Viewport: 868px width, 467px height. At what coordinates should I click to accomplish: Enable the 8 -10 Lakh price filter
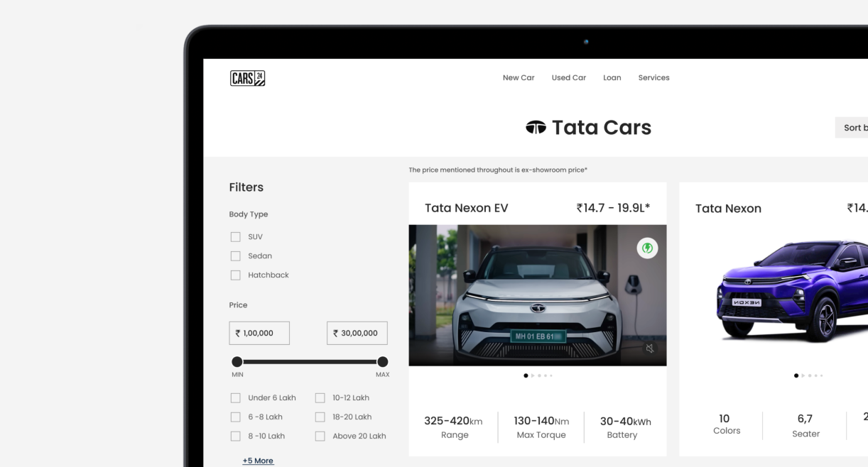(235, 436)
